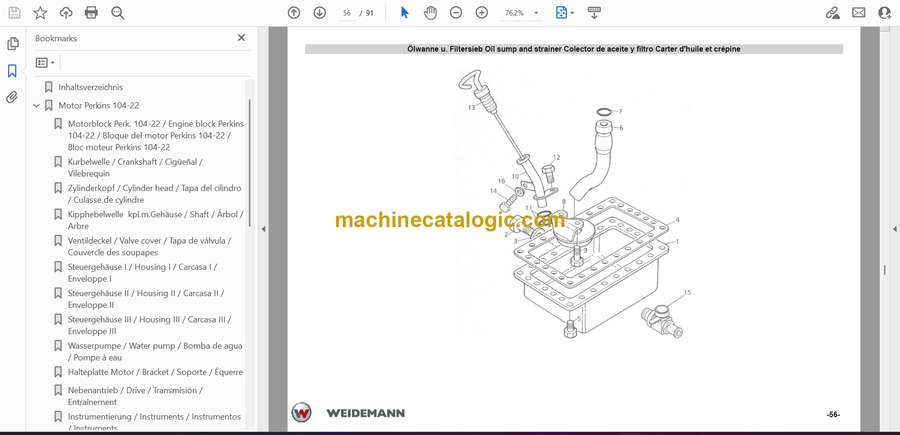Select the Motor Perkins 104-22 bookmark
Viewport: 900px width, 435px height.
coord(99,106)
